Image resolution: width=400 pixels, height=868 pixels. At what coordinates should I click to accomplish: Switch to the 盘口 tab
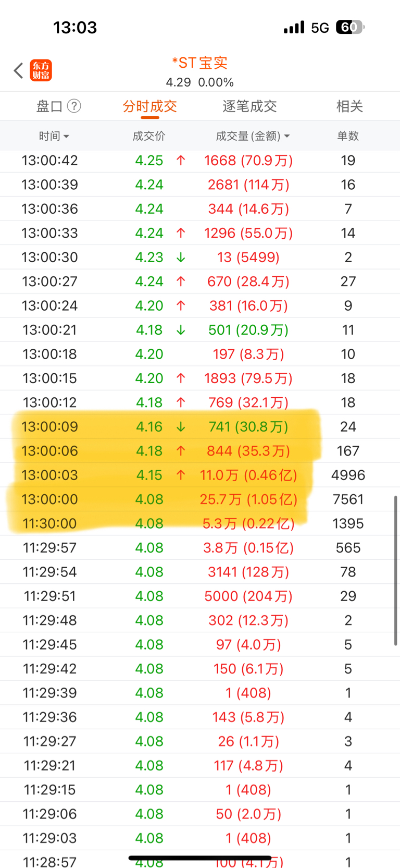(49, 106)
